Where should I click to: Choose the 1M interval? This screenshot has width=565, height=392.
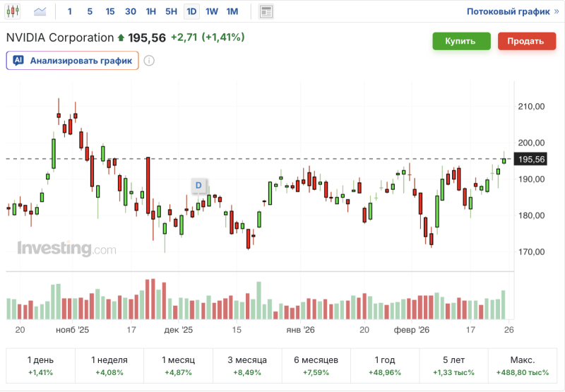(x=232, y=11)
